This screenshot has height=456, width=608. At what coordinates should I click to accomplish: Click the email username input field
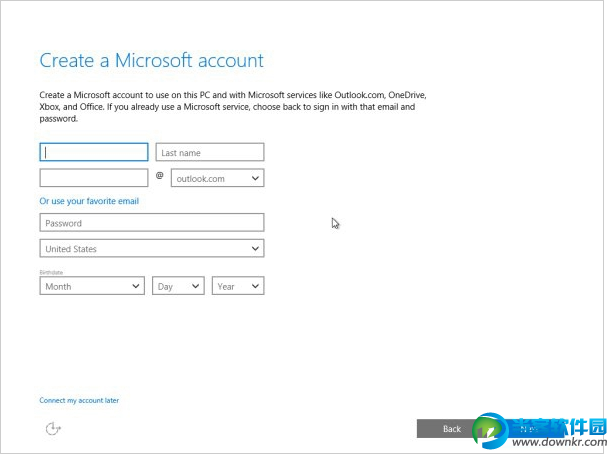point(94,178)
